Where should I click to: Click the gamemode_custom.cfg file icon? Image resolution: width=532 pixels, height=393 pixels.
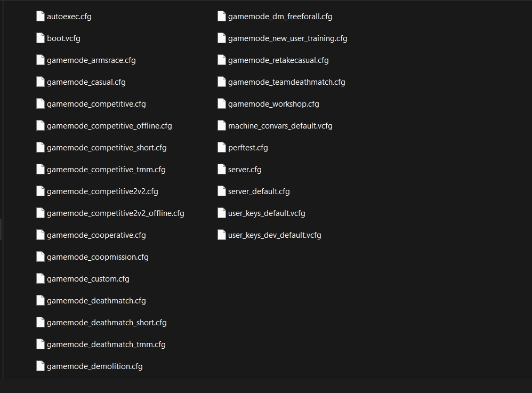41,278
